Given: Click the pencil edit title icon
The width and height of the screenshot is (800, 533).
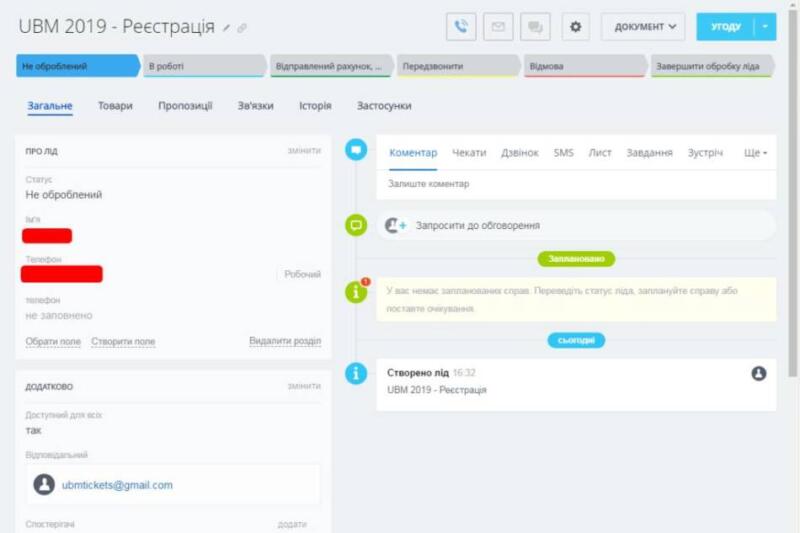Looking at the screenshot, I should [x=226, y=28].
